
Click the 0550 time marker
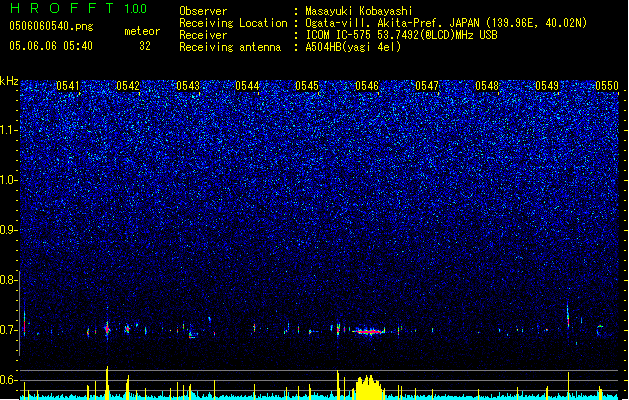coord(607,86)
